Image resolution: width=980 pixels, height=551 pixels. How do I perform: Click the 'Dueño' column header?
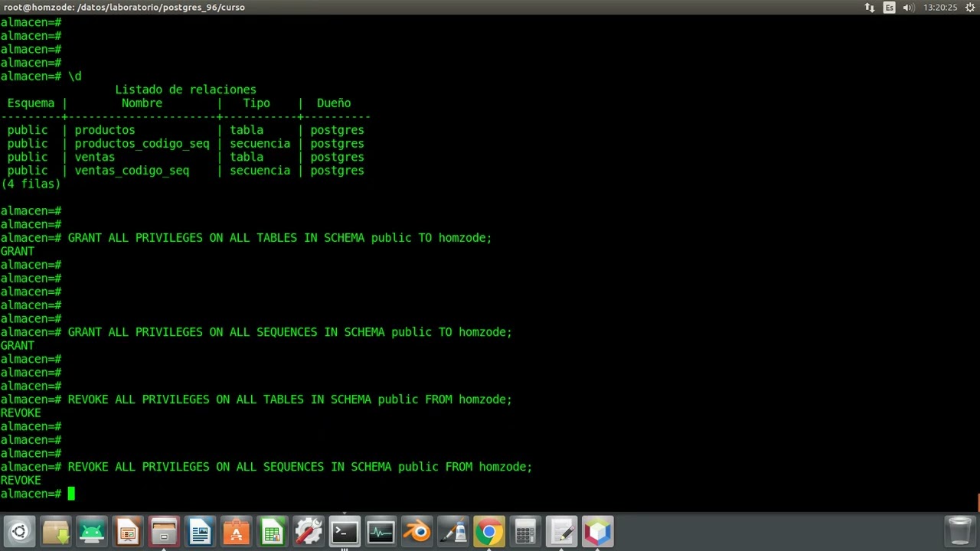click(x=334, y=103)
